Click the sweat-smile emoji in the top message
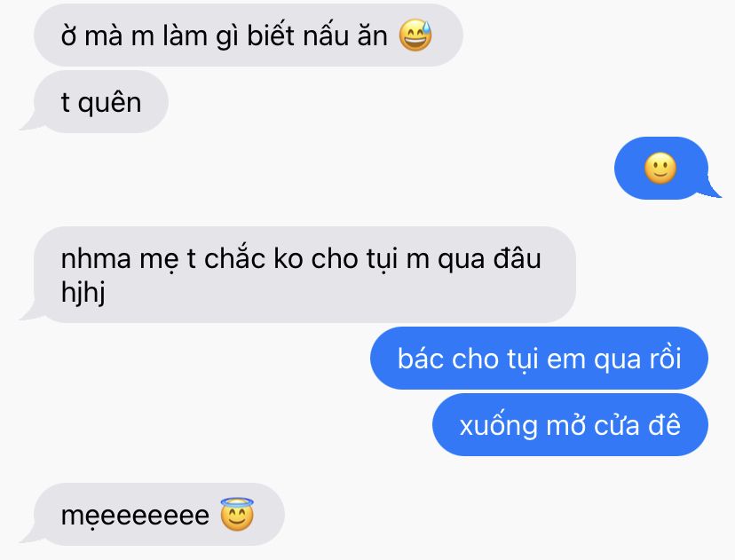This screenshot has width=735, height=560. click(415, 35)
